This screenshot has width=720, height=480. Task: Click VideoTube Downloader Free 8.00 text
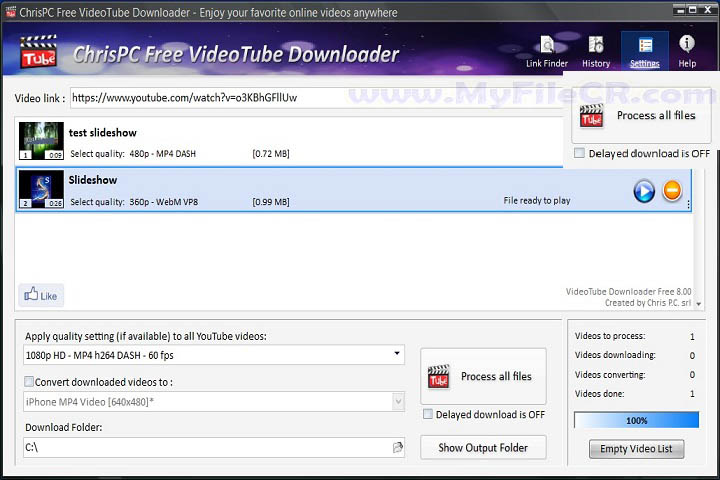point(629,291)
